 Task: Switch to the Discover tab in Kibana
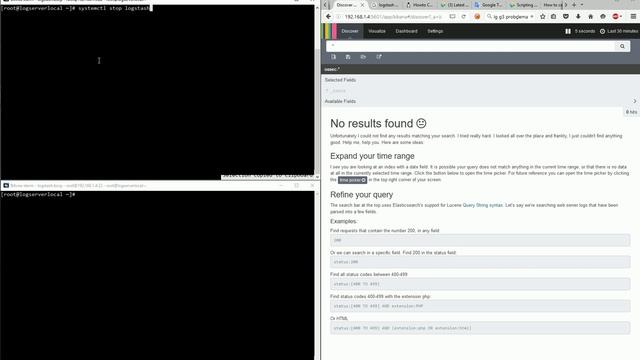click(x=350, y=31)
